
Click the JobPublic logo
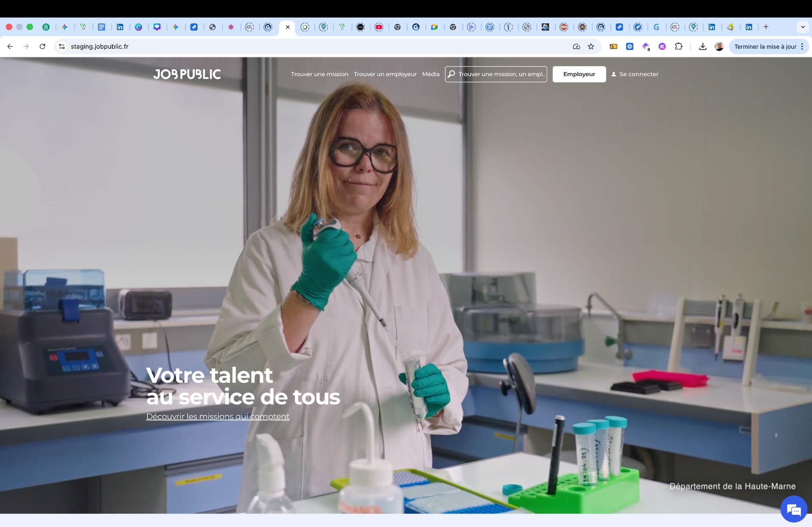(x=187, y=74)
